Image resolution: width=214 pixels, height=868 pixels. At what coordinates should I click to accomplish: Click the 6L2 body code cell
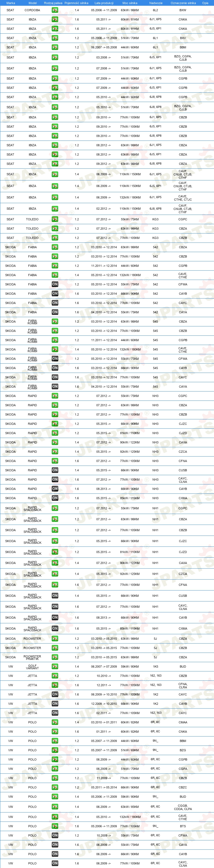pyautogui.click(x=155, y=10)
